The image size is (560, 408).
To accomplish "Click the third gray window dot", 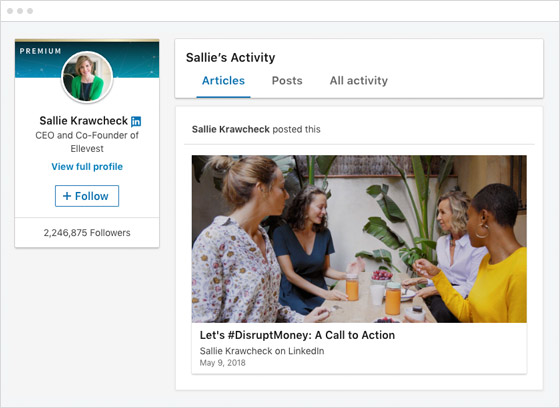I will point(30,11).
